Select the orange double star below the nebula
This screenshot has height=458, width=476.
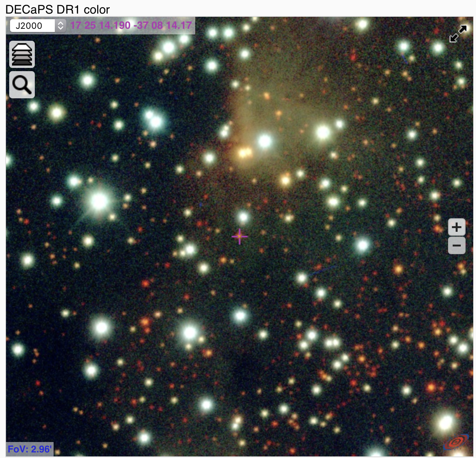(x=244, y=153)
